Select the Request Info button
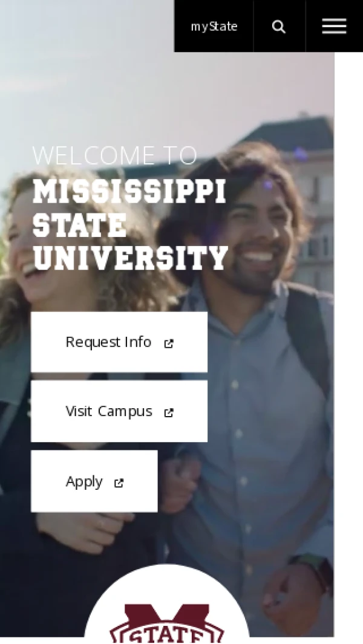The width and height of the screenshot is (363, 644). 119,342
